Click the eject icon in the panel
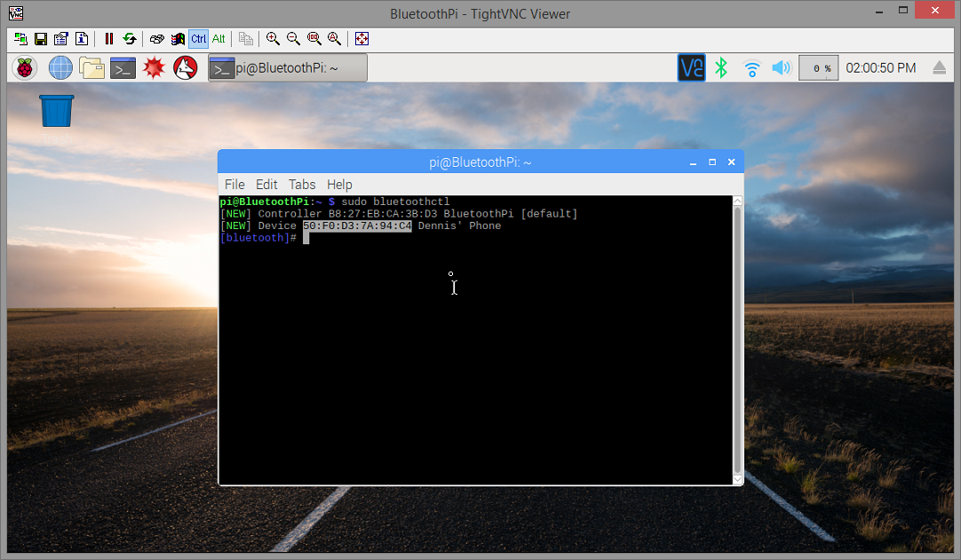Screen dimensions: 961x560 tap(939, 68)
